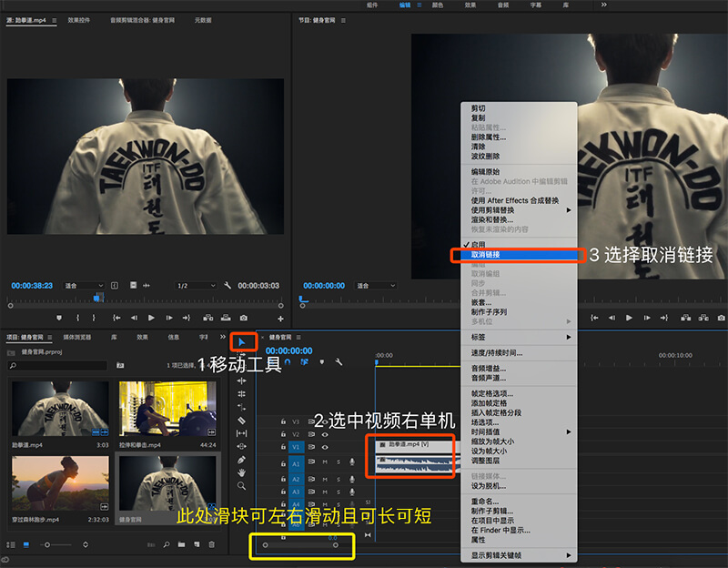Choose 剪切 in context menu
This screenshot has width=728, height=568.
[519, 107]
